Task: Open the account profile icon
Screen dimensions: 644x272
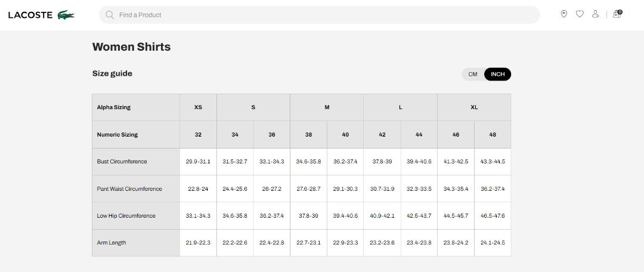Action: [x=595, y=14]
